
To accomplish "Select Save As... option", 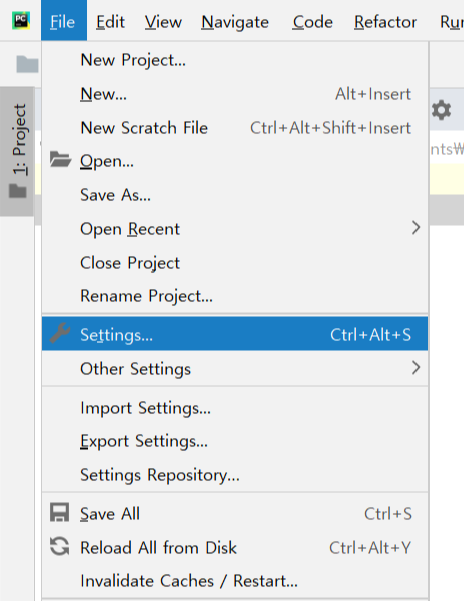I will [235, 195].
